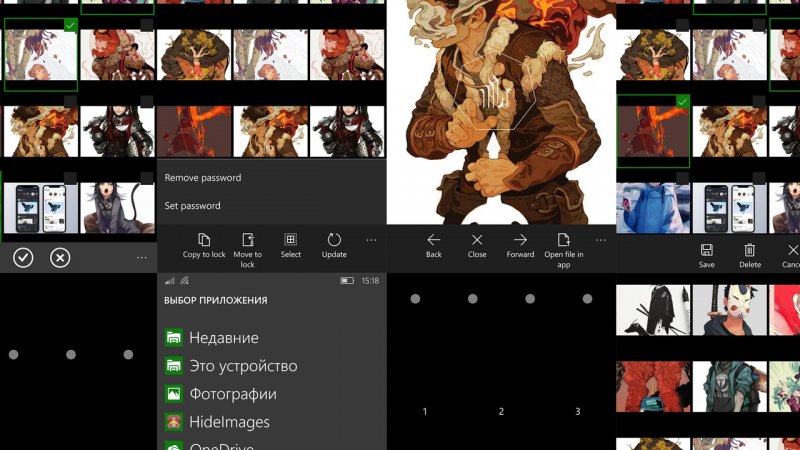Screen dimensions: 800x450
Task: Open tree-girl thumbnail in Copy to lock screen
Action: coord(270,55)
